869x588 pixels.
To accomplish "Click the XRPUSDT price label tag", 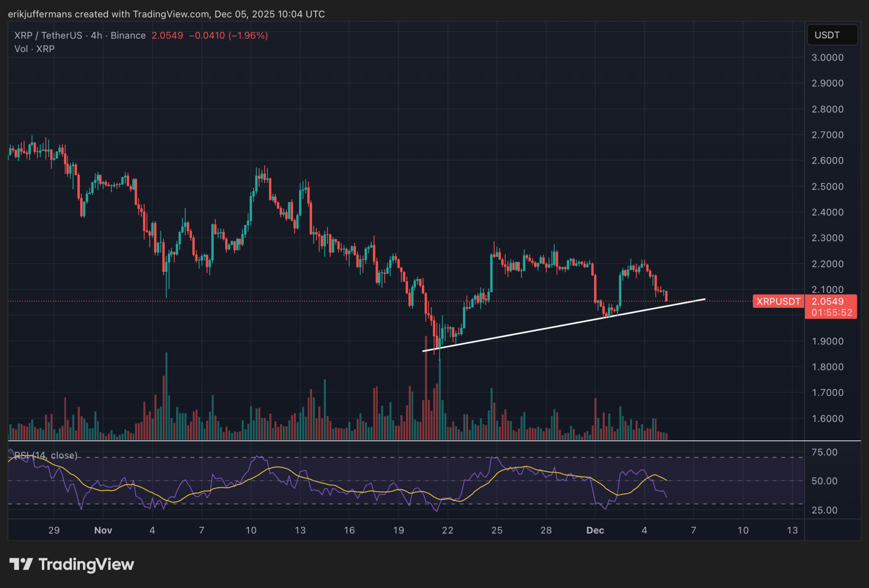I will coord(778,301).
